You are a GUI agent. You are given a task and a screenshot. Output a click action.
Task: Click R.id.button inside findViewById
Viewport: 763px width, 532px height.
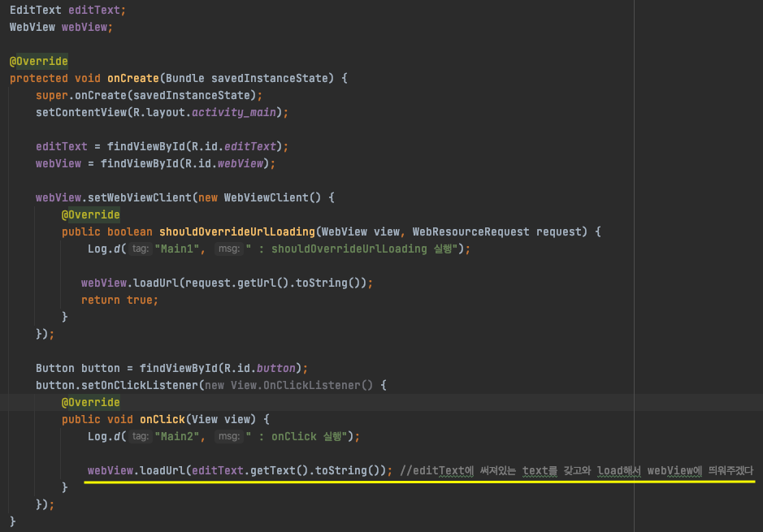tap(259, 368)
